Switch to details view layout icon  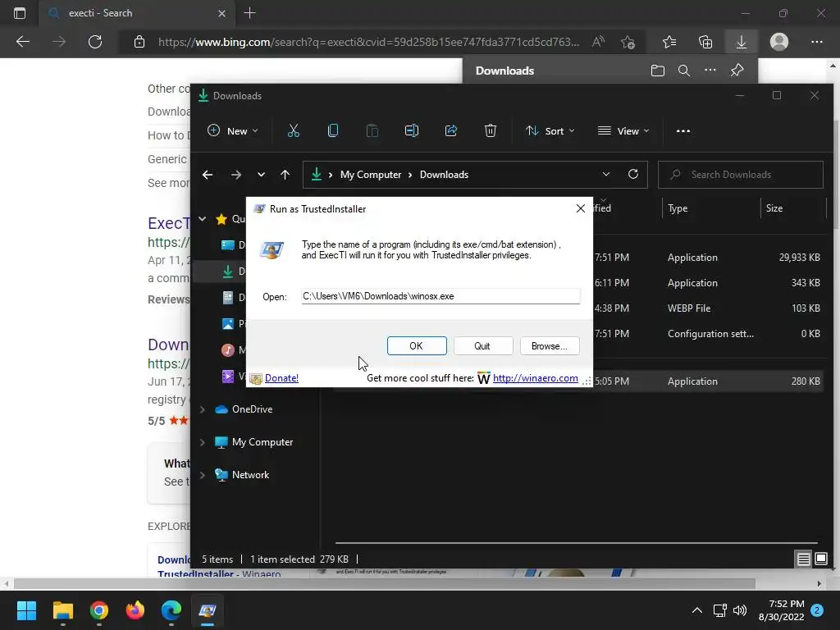tap(803, 559)
